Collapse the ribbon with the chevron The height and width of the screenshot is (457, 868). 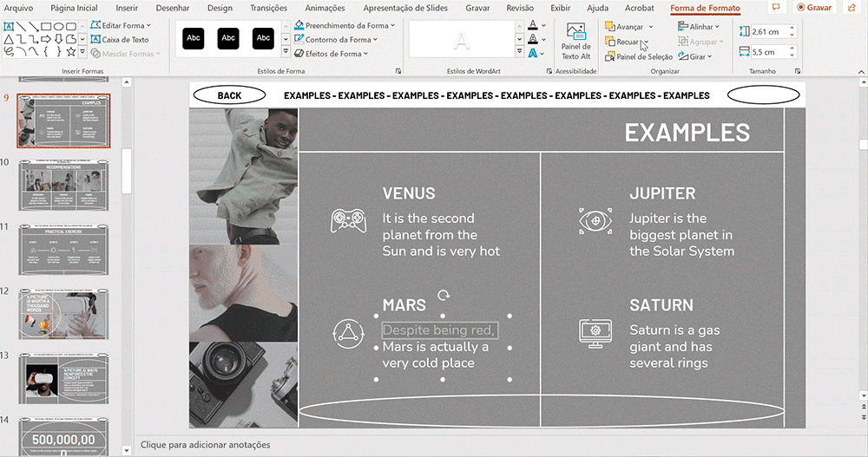[861, 72]
